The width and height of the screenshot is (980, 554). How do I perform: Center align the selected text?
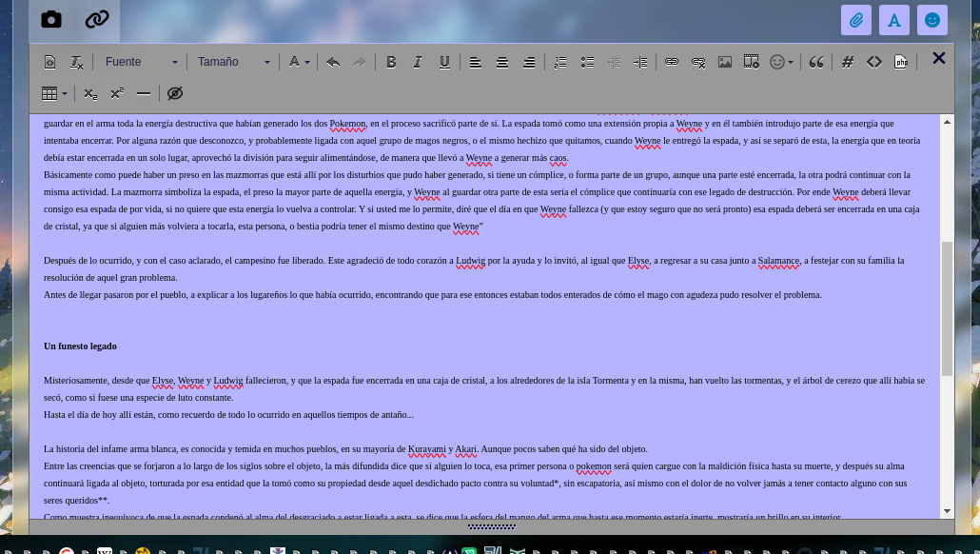click(x=501, y=61)
